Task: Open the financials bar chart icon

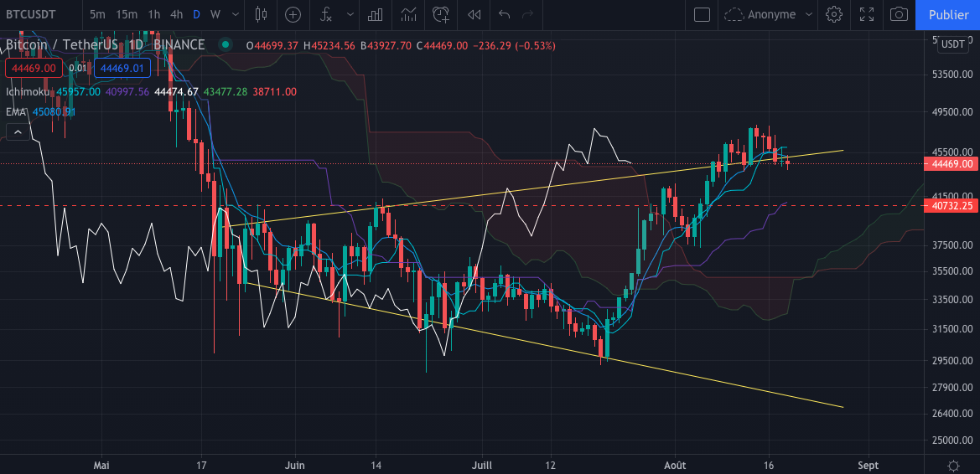Action: (376, 14)
